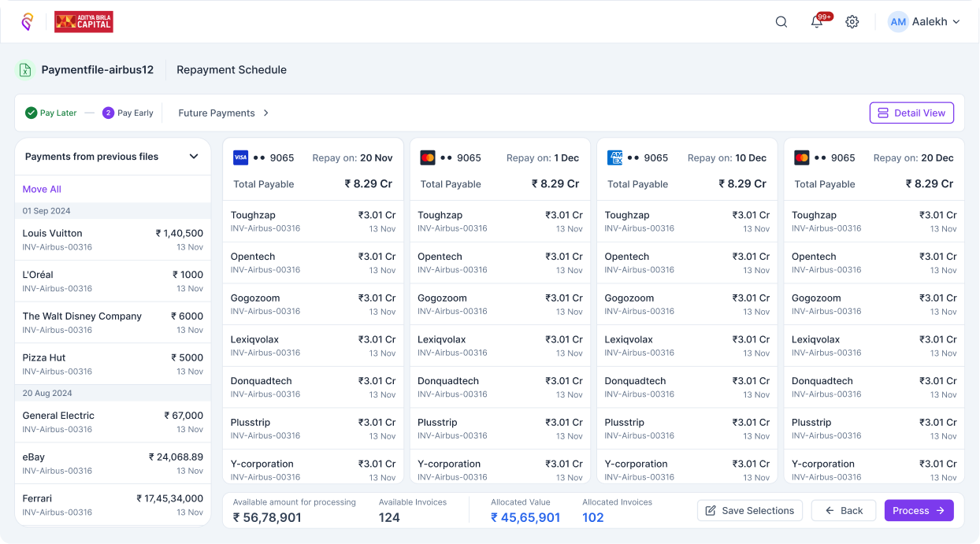Click Opentech in the 1 Dec column
This screenshot has width=980, height=544.
[x=500, y=263]
